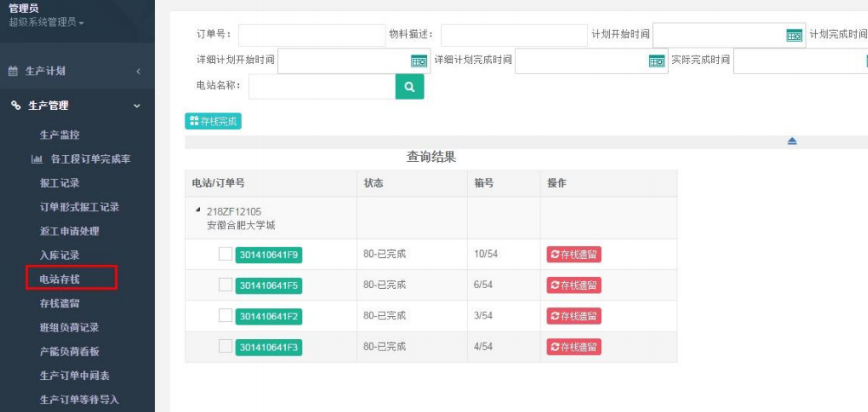
Task: Click 存栈遗留 button for box 3/54
Action: coord(573,316)
